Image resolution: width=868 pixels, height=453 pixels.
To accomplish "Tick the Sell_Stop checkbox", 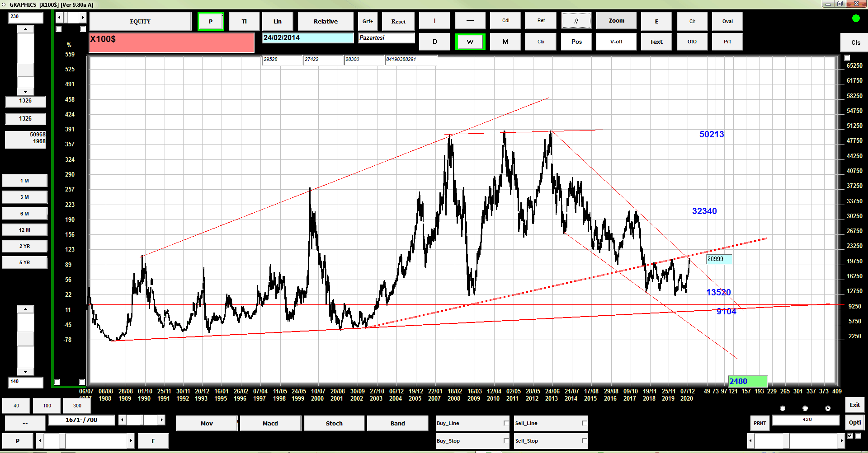I will tap(584, 441).
